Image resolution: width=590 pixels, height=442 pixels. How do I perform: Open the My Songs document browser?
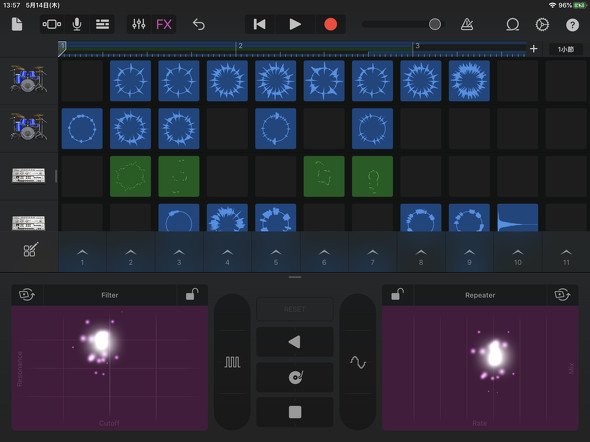click(x=17, y=24)
